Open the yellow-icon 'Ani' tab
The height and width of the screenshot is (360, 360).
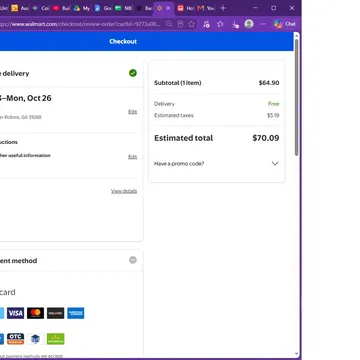pyautogui.click(x=20, y=8)
